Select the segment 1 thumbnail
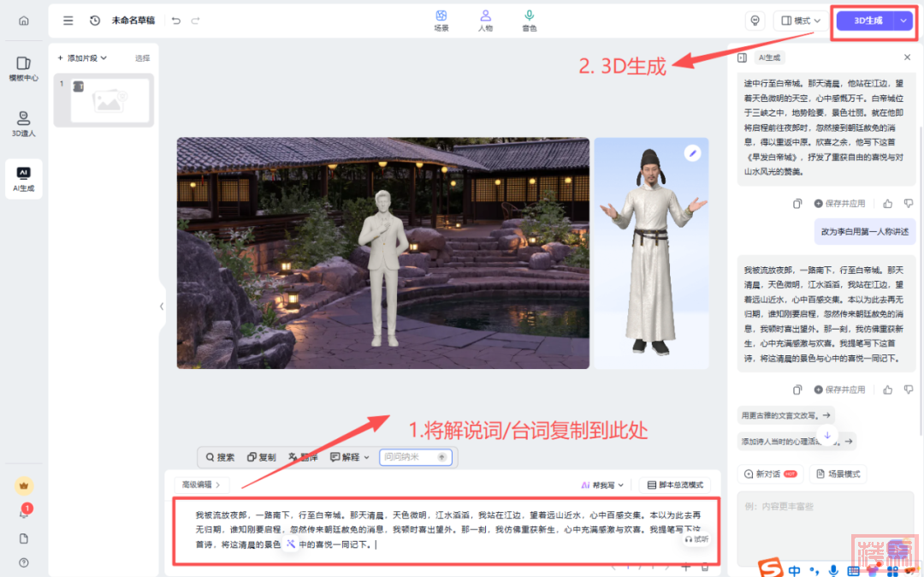Screen dimensions: 924x577 point(109,100)
